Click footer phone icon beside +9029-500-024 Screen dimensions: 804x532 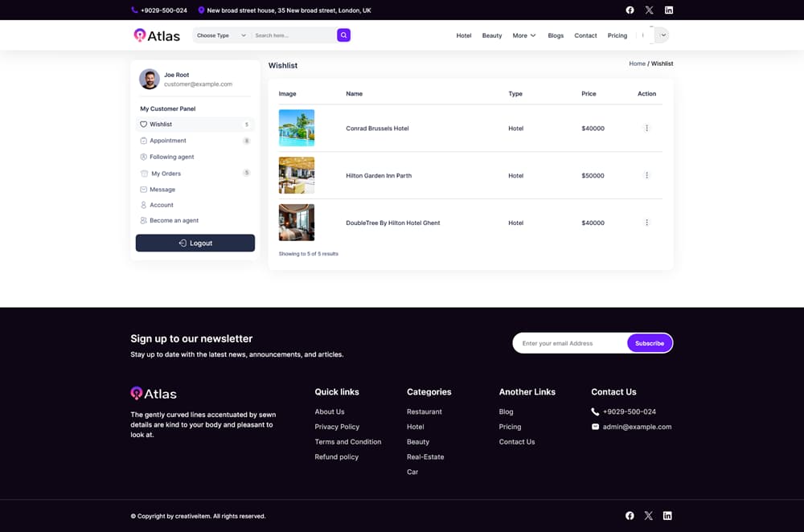click(595, 411)
